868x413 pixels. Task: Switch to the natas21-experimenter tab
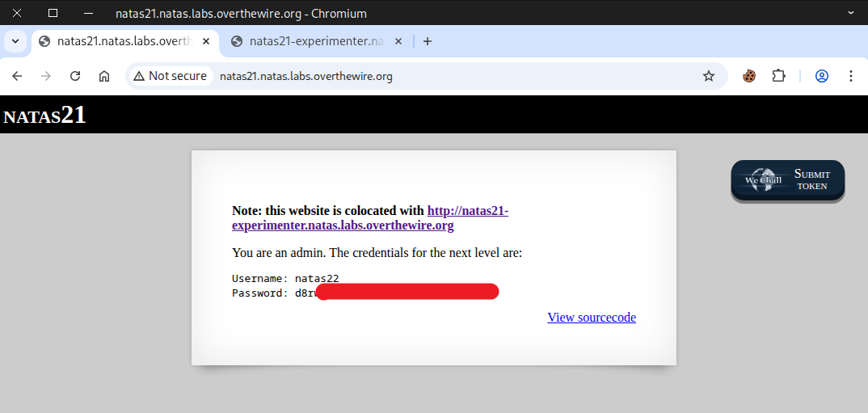315,41
